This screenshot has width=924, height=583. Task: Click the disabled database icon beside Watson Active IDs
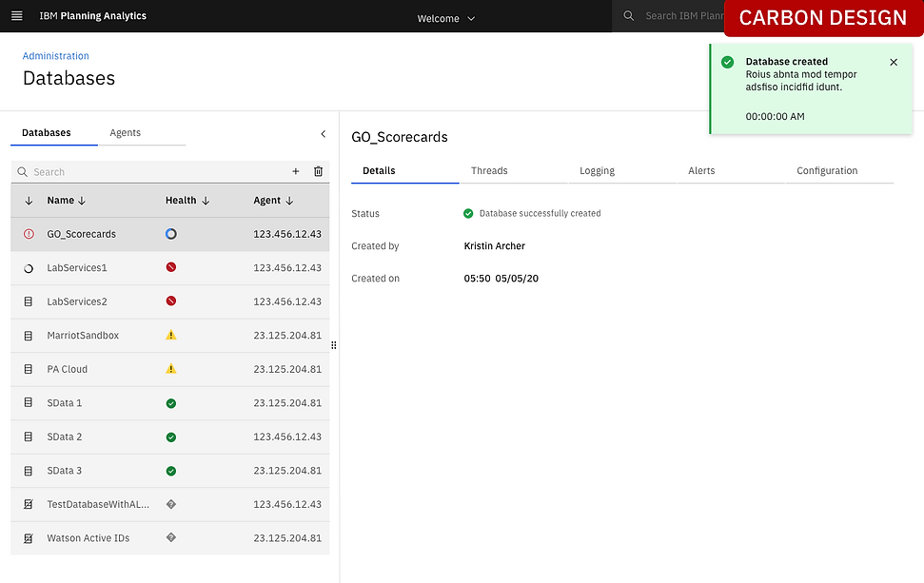pyautogui.click(x=29, y=538)
